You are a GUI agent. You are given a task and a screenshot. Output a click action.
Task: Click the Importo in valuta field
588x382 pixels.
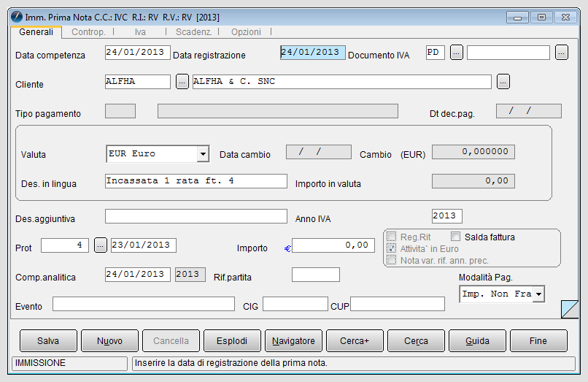point(473,181)
